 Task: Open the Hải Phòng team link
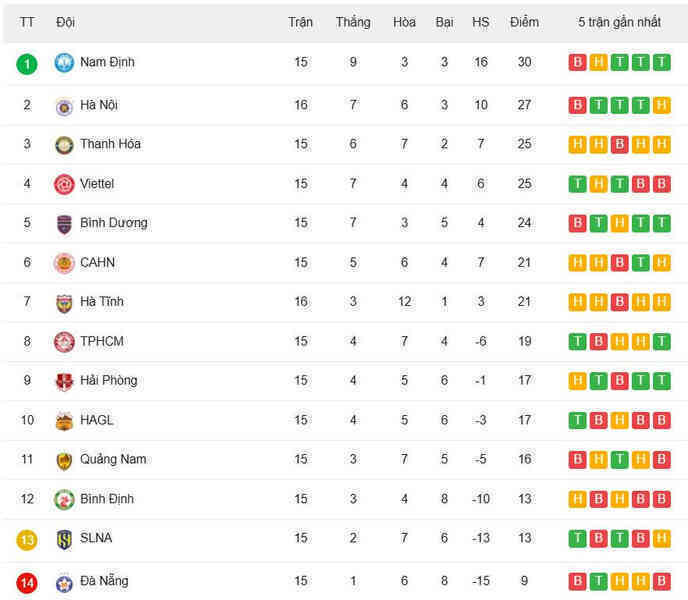(108, 380)
